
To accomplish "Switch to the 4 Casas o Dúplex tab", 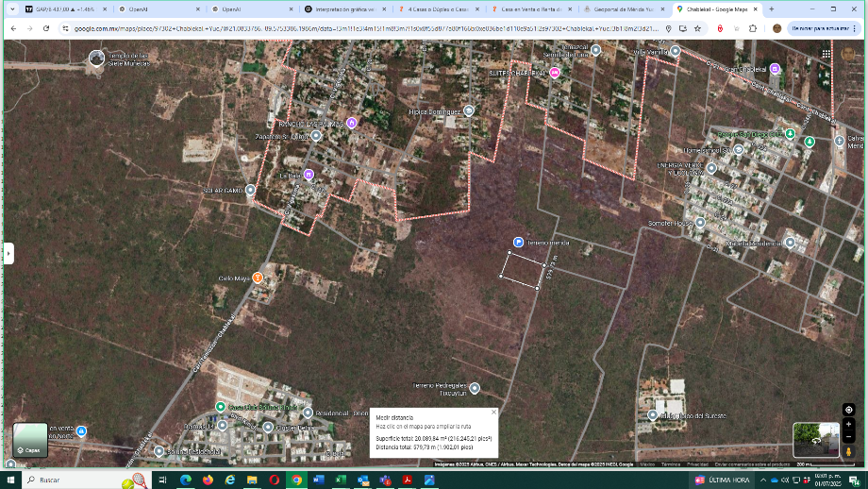I will click(438, 9).
